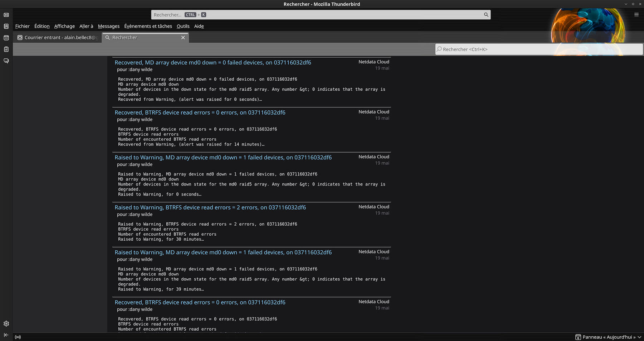644x341 pixels.
Task: Switch to the Courrier entrant tab
Action: (x=58, y=38)
